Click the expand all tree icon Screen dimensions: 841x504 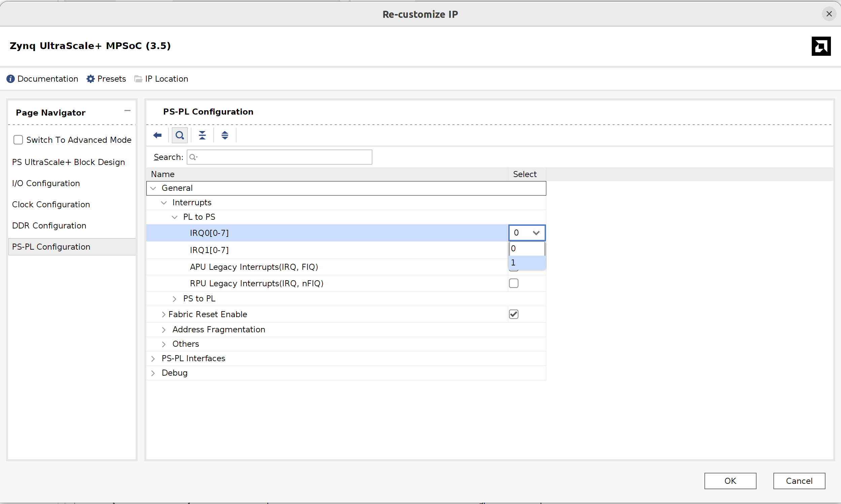225,134
